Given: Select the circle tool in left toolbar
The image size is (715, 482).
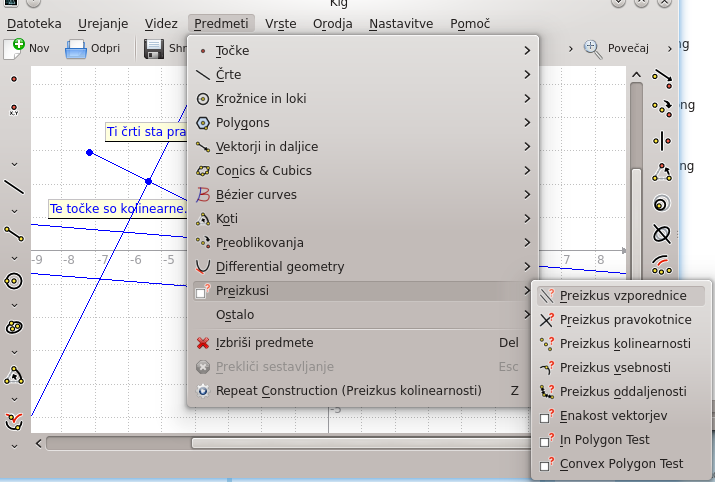Looking at the screenshot, I should 14,280.
